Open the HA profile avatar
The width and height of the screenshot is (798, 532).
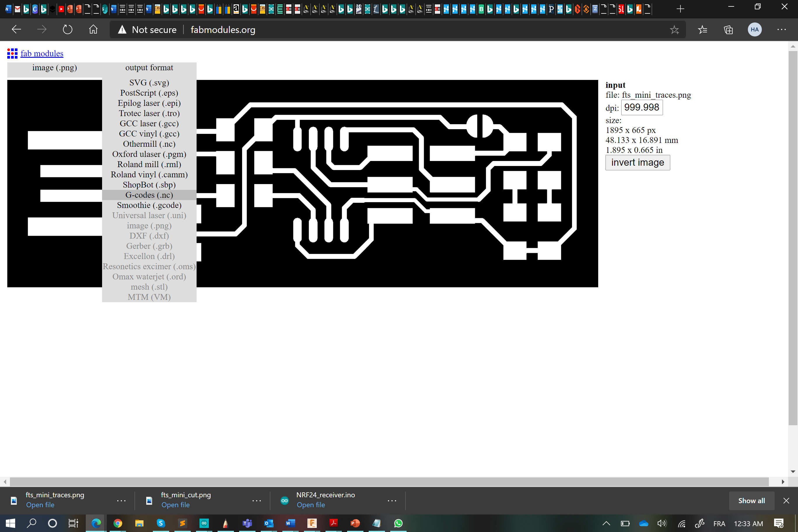tap(754, 29)
